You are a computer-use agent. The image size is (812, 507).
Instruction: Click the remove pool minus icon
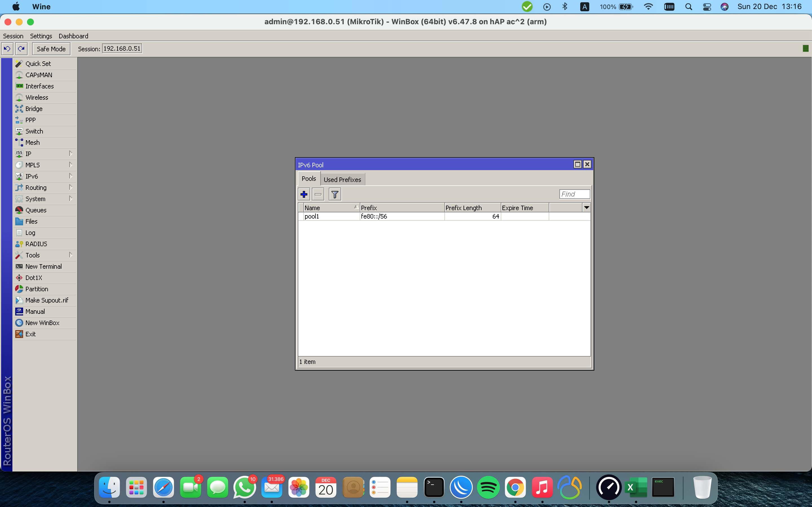pos(318,194)
